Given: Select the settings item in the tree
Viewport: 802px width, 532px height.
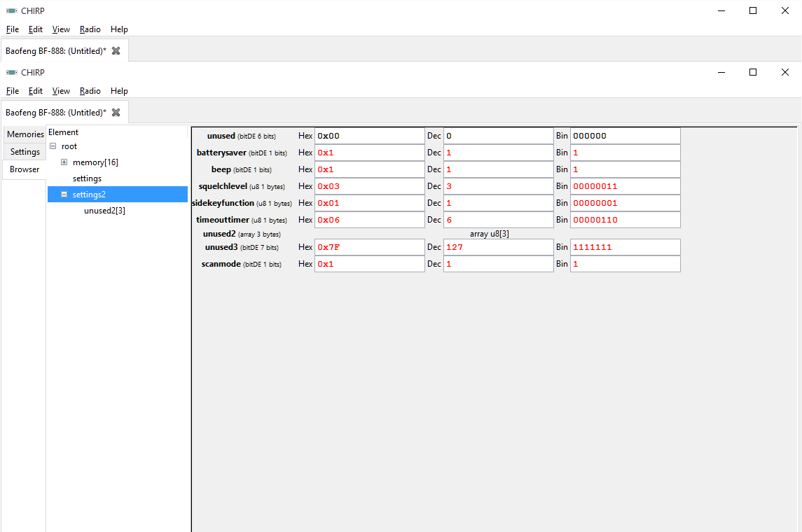Looking at the screenshot, I should pyautogui.click(x=87, y=178).
